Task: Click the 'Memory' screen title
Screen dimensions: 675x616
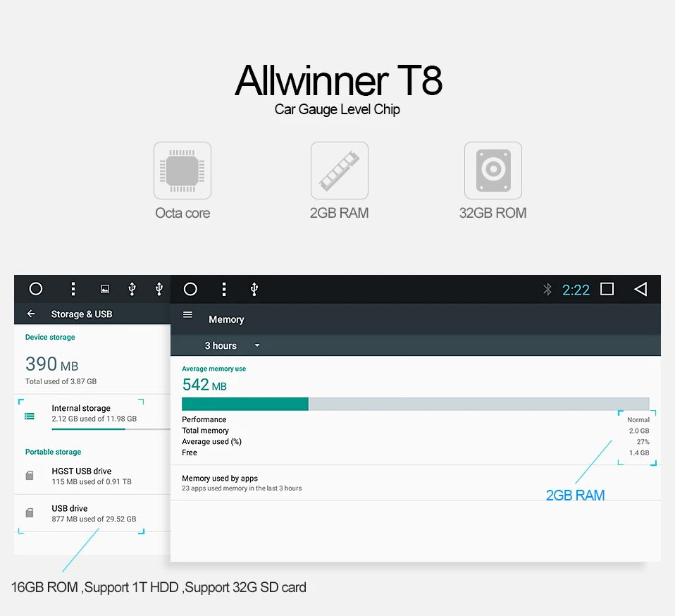Action: 226,319
